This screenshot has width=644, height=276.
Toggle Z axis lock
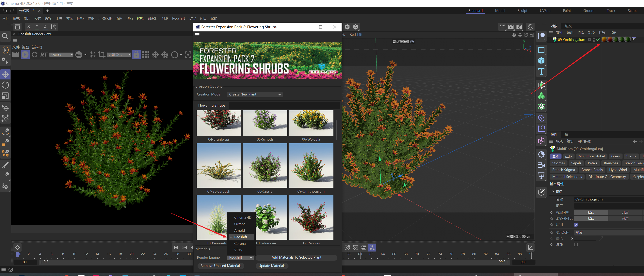45,26
